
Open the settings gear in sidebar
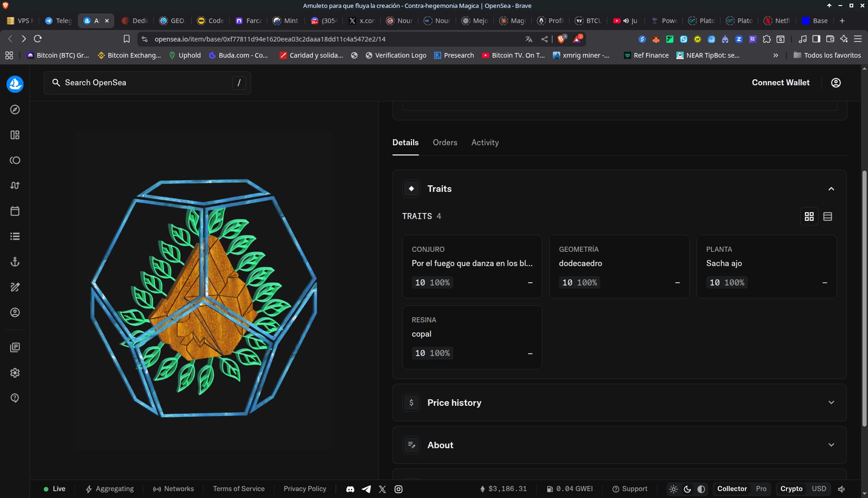click(x=15, y=373)
